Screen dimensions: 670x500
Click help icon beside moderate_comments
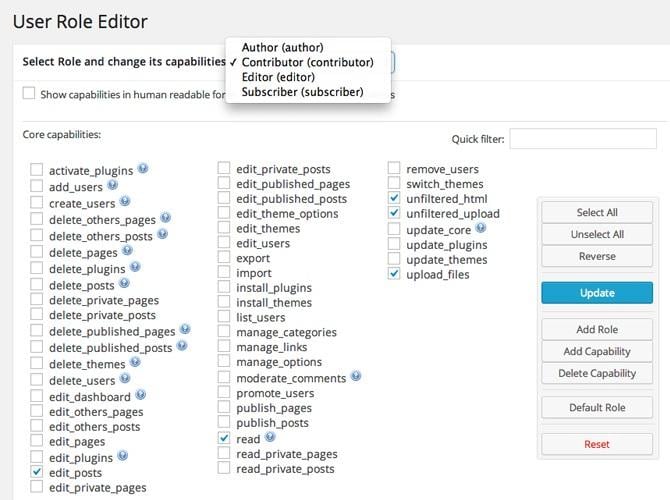[355, 377]
